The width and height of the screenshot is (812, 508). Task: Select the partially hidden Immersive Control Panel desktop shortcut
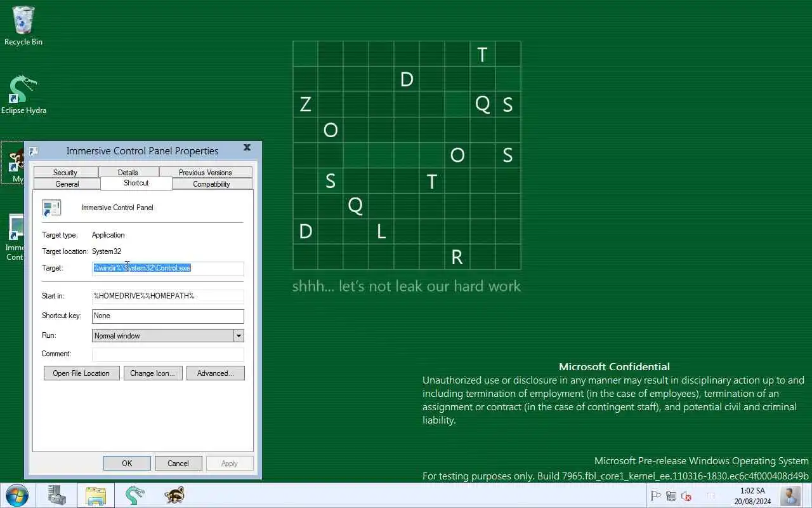[x=14, y=237]
